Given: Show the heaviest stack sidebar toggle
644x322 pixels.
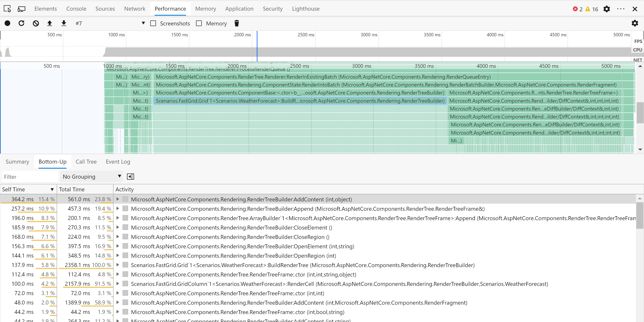Looking at the screenshot, I should [130, 177].
